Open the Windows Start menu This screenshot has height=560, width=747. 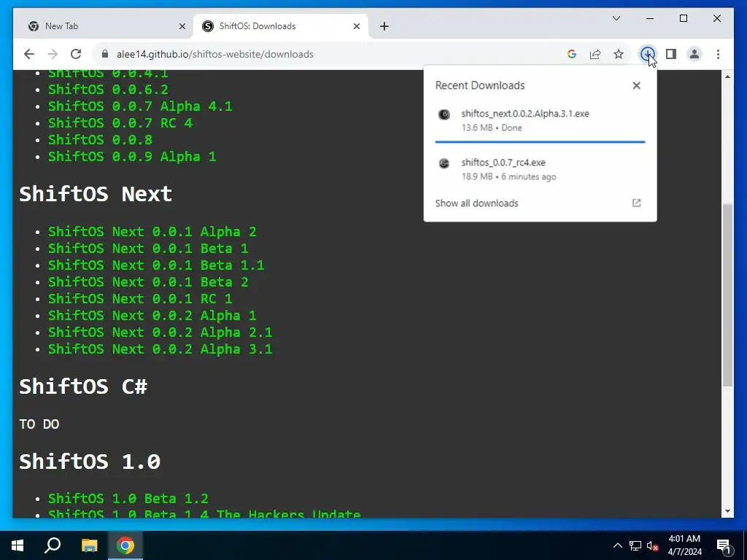[x=18, y=545]
